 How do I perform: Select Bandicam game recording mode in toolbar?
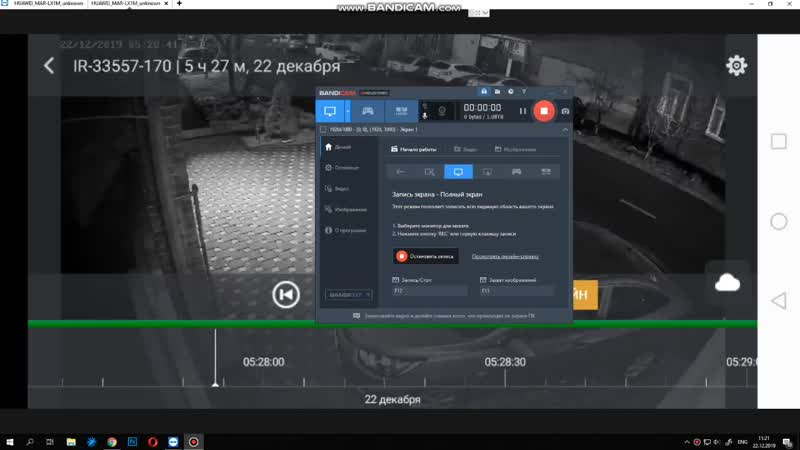coord(367,111)
